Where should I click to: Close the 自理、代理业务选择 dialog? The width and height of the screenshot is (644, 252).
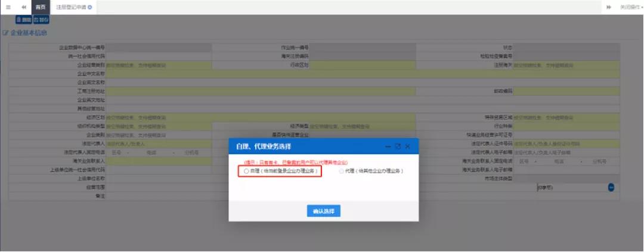(x=408, y=146)
